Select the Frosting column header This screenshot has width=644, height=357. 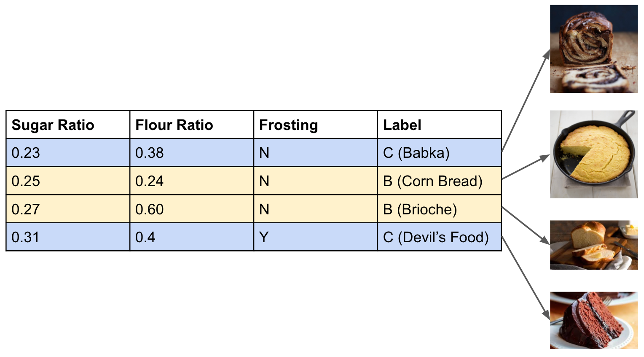click(315, 125)
